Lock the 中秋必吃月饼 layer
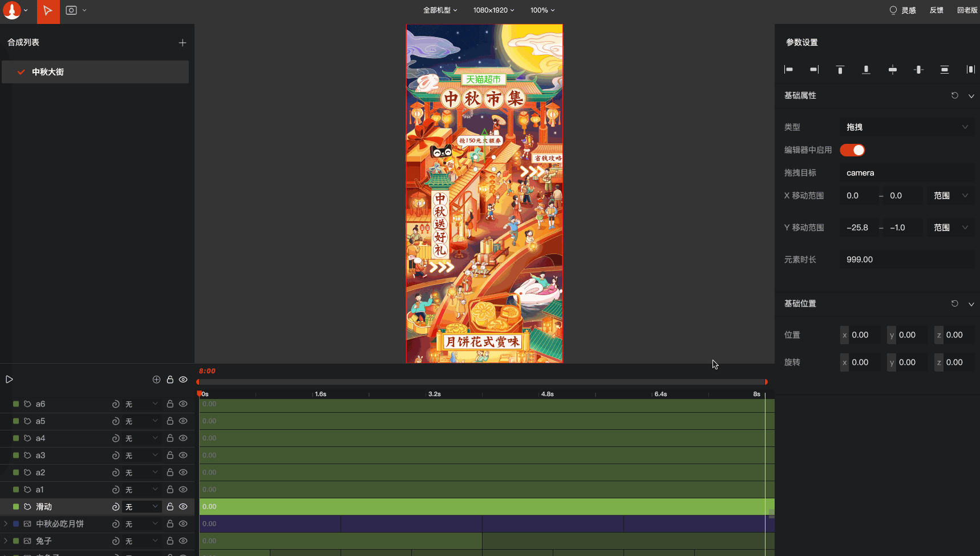 click(170, 524)
